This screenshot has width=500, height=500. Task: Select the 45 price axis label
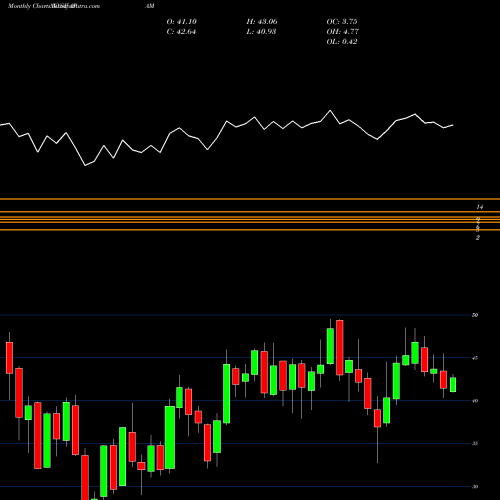475,358
